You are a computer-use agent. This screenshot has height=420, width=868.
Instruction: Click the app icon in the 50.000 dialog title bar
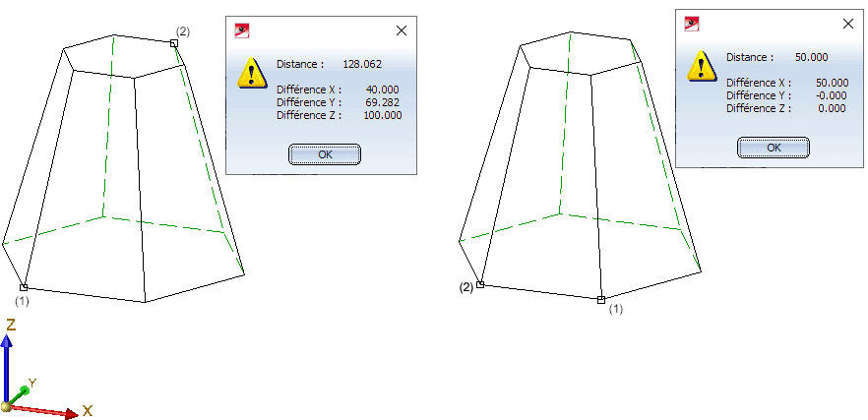tap(692, 24)
